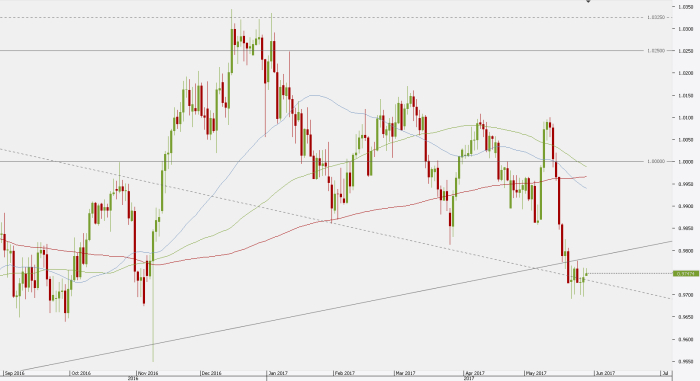700x381 pixels.
Task: Click the Dec 2016 date label
Action: click(x=211, y=373)
